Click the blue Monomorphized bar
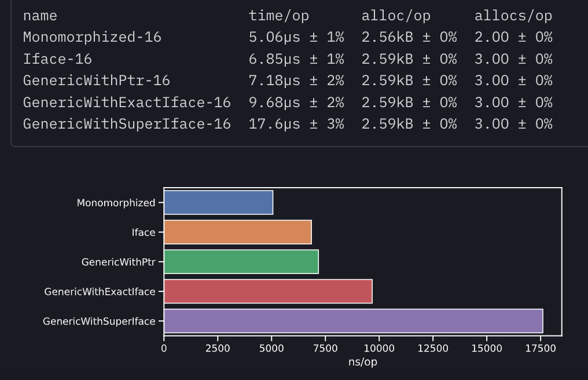Image resolution: width=588 pixels, height=380 pixels. [218, 203]
